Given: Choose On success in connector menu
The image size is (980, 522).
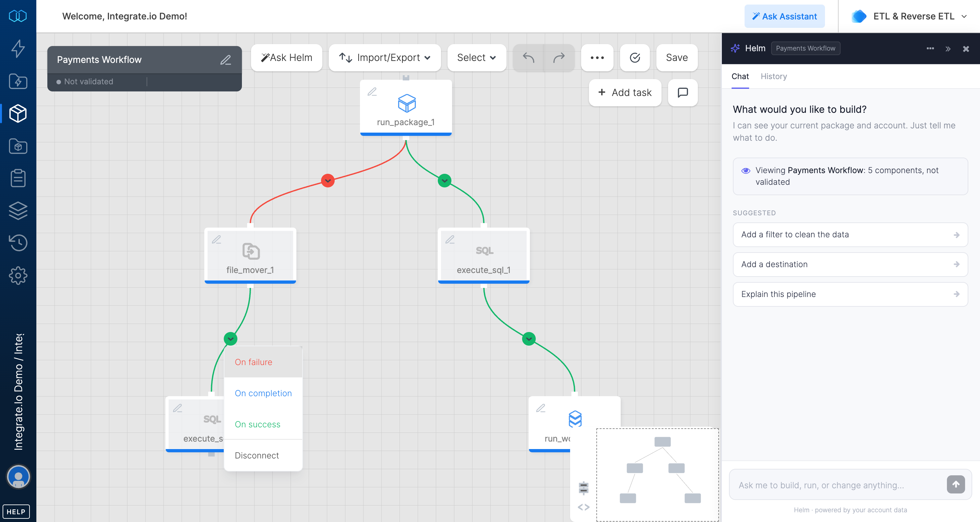Looking at the screenshot, I should (263, 424).
